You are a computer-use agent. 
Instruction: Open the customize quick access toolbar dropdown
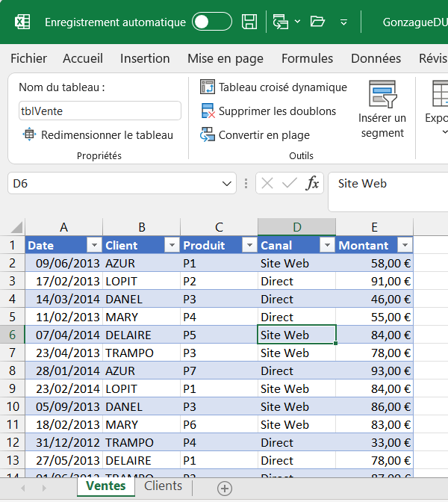[x=343, y=22]
